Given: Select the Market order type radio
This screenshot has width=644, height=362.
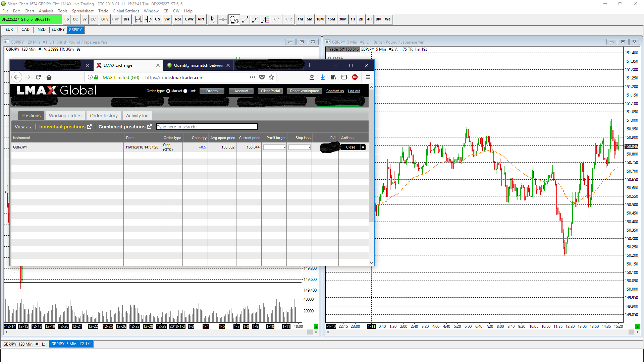Looking at the screenshot, I should [x=168, y=91].
